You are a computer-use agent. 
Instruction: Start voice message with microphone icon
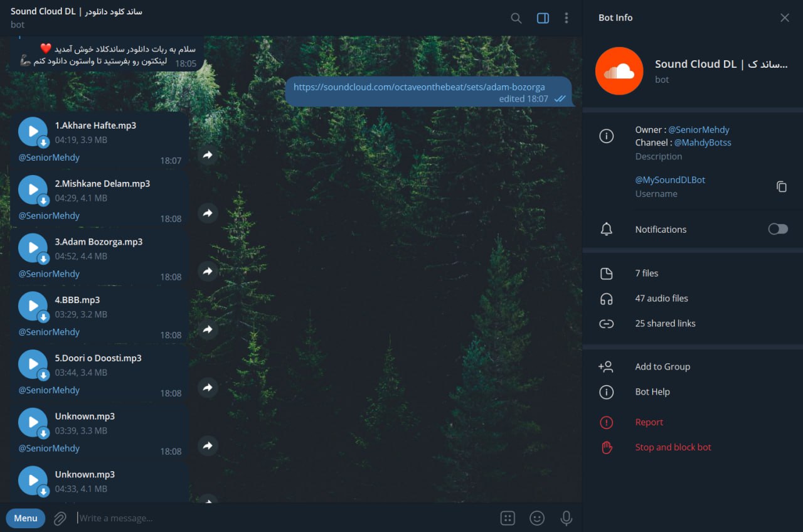(x=566, y=518)
